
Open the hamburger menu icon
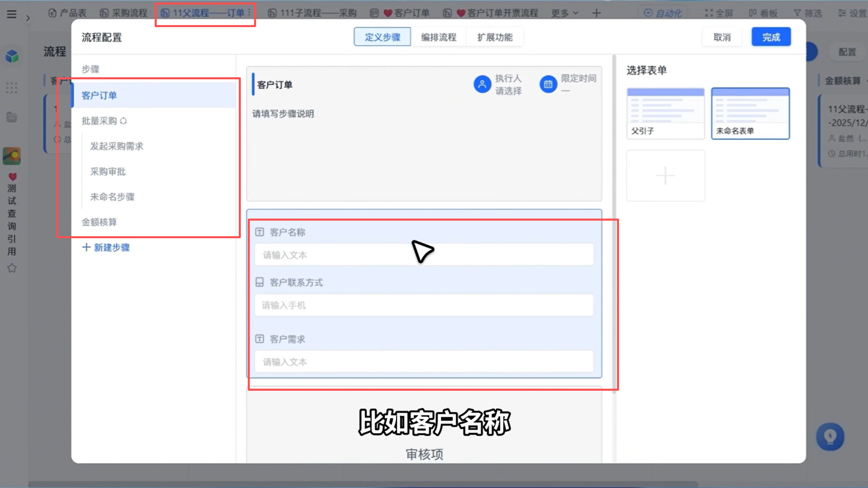coord(12,14)
